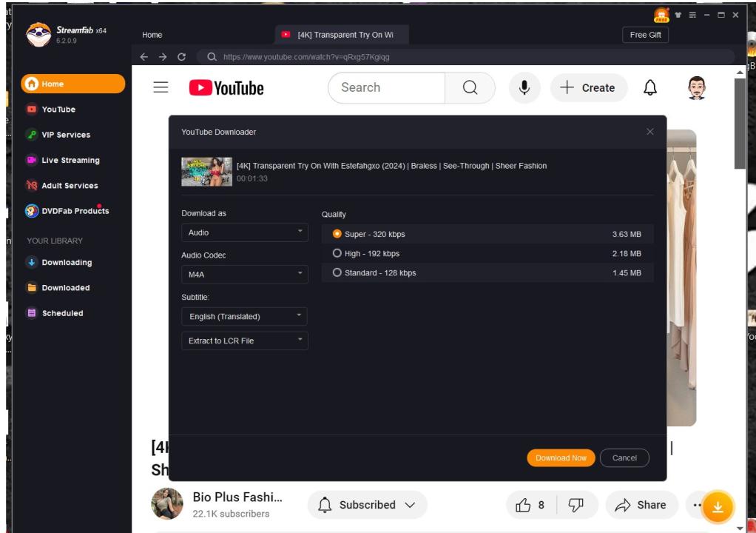Click the Downloaded folder icon

click(32, 288)
